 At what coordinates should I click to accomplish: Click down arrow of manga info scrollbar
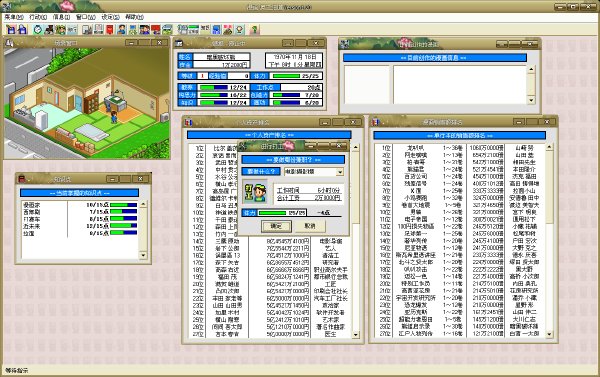(531, 100)
